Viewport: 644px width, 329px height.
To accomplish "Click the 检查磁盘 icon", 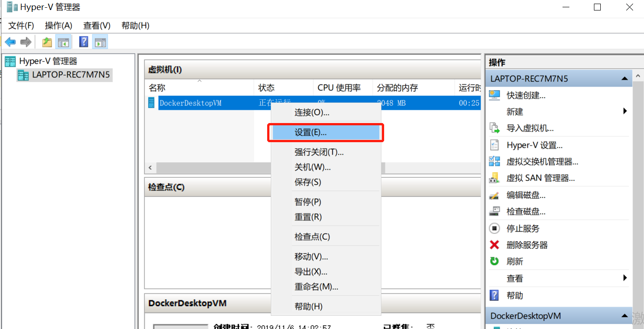I will point(494,211).
